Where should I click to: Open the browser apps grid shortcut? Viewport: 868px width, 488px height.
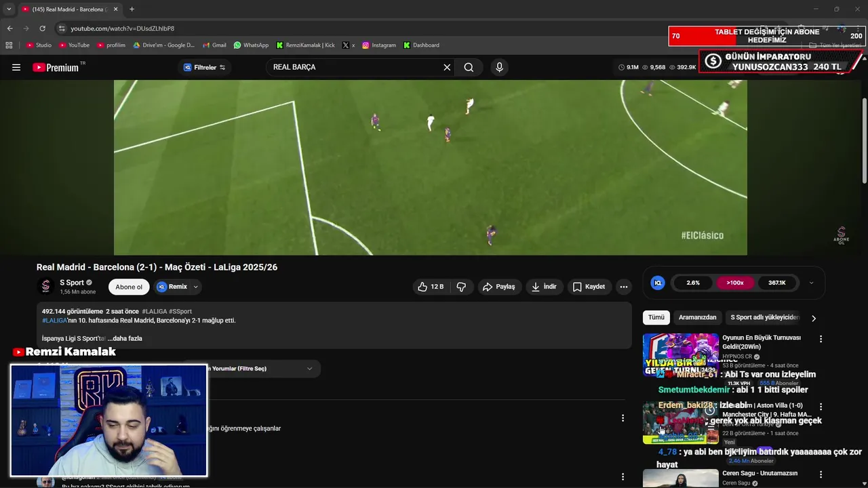[x=9, y=45]
